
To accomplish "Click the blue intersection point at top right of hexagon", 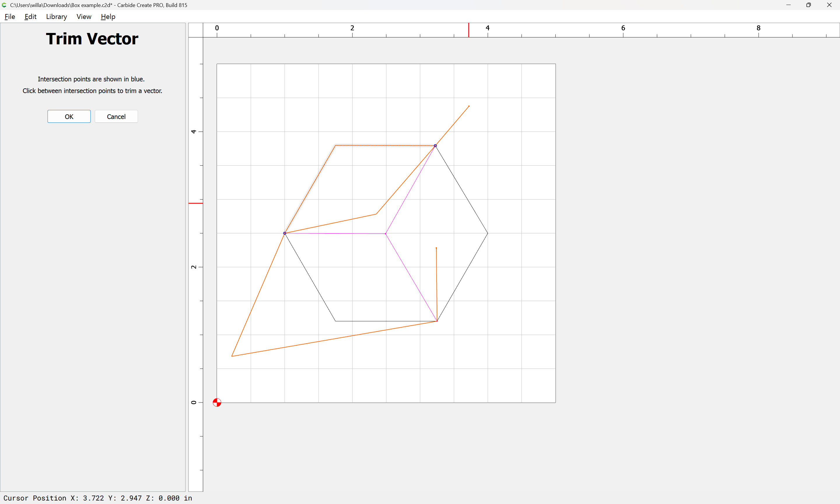I will [x=435, y=146].
